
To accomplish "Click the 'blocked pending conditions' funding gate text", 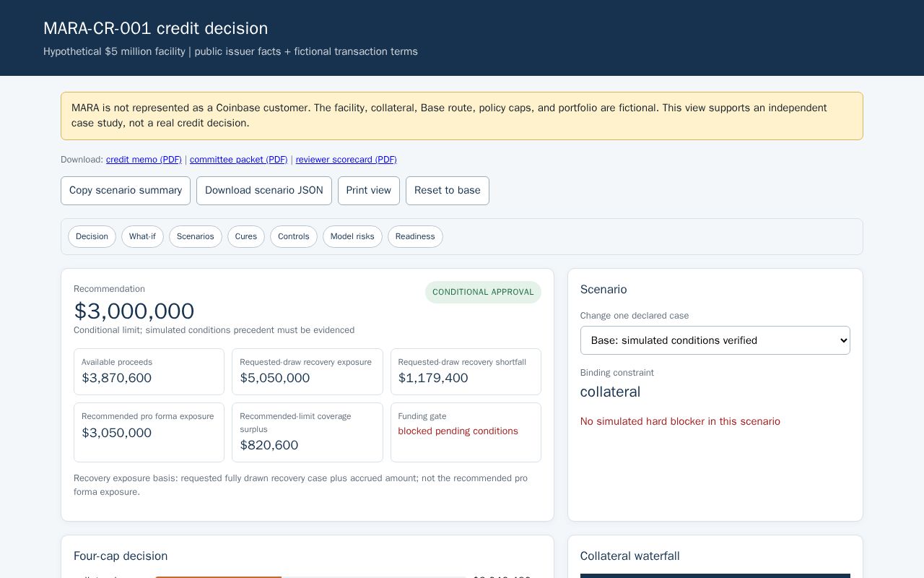I will click(x=458, y=431).
